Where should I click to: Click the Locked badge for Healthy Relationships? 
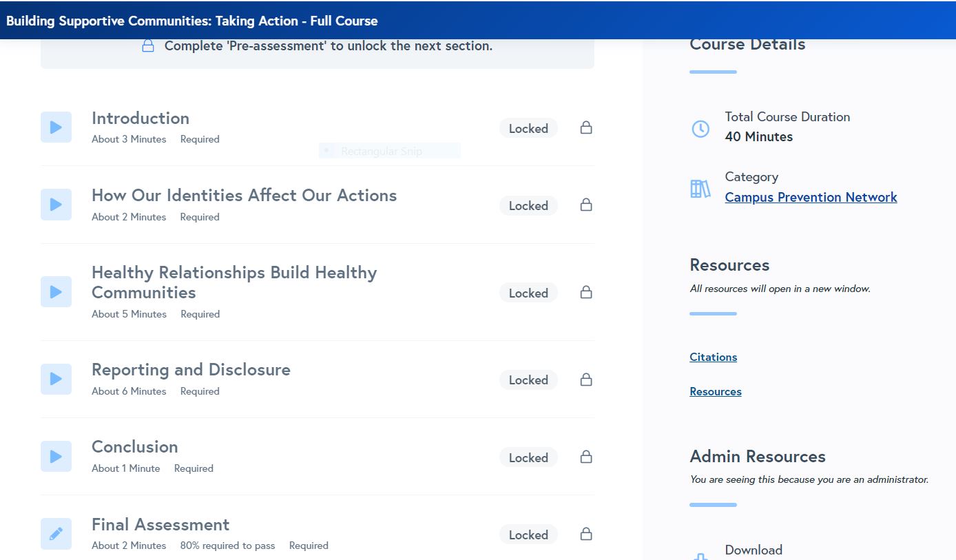click(528, 293)
